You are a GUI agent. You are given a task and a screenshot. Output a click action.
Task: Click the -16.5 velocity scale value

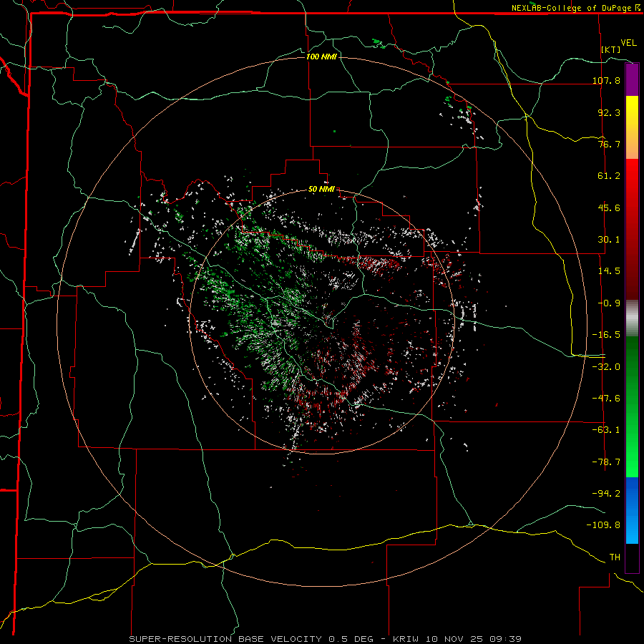click(606, 335)
